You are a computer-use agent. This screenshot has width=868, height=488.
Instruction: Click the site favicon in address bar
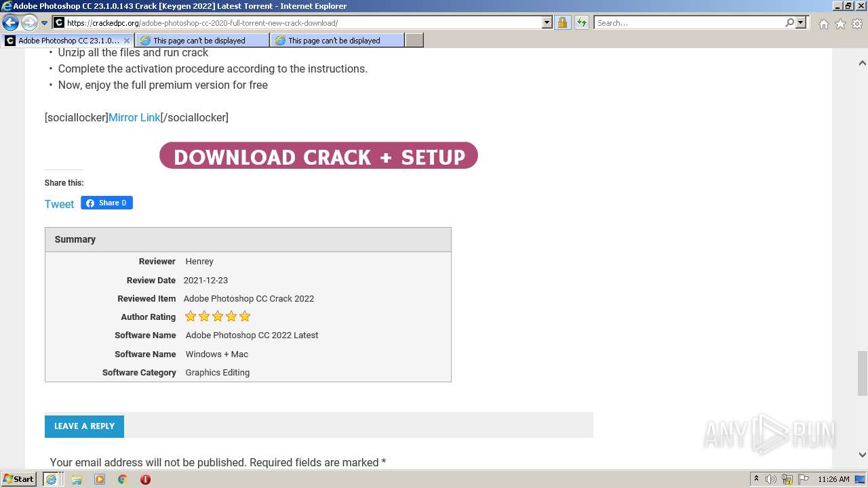[59, 23]
